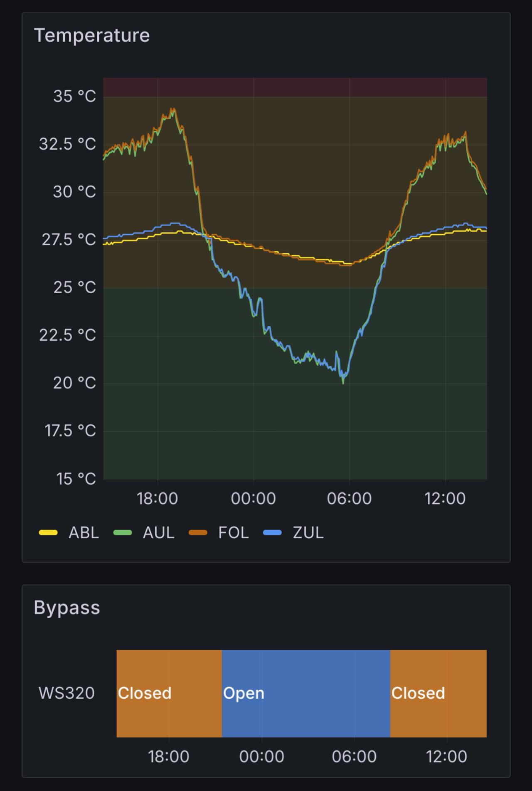Select ZUL legend label text
The height and width of the screenshot is (791, 532).
tap(308, 532)
